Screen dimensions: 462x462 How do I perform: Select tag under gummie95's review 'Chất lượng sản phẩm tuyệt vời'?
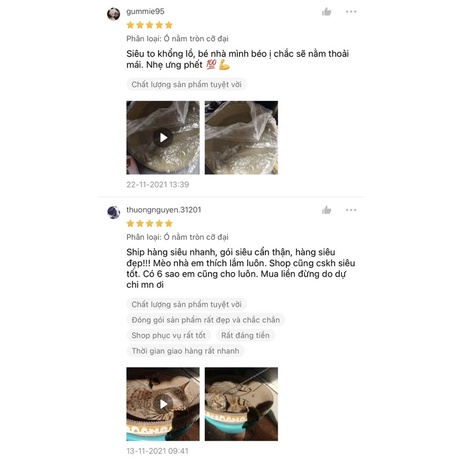click(186, 84)
